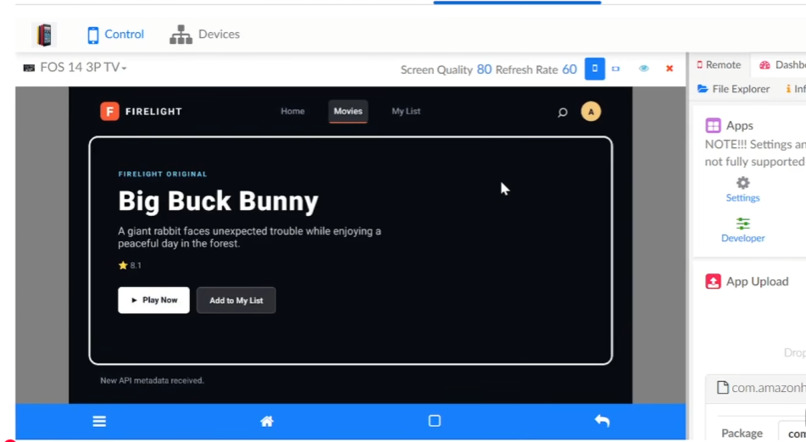Adjust Refresh Rate value 60
Screen dimensions: 806x442
pyautogui.click(x=569, y=69)
